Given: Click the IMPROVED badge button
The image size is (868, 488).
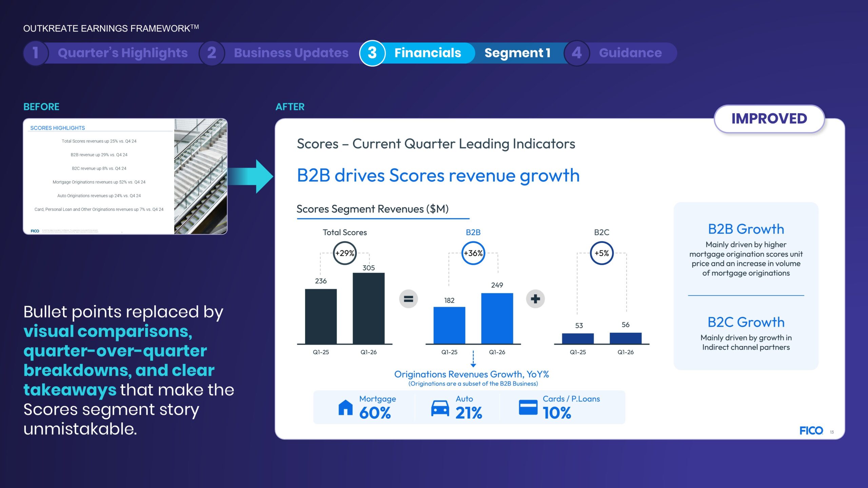Looking at the screenshot, I should point(769,119).
